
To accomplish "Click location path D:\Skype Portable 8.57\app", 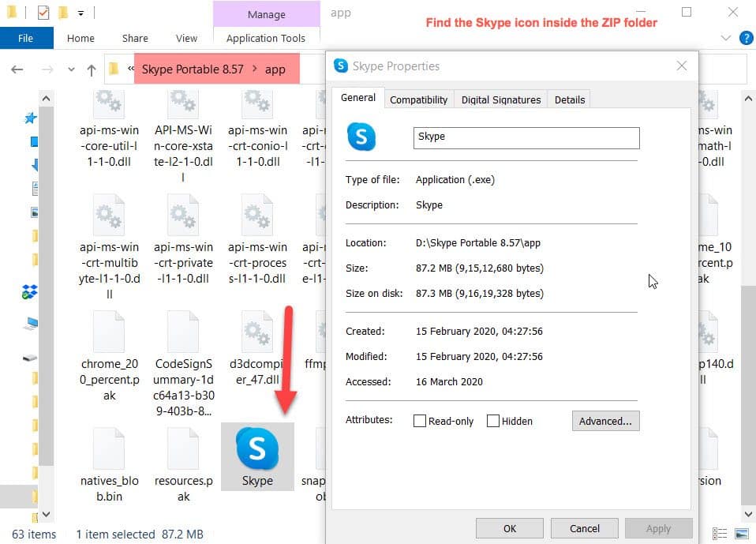I will 477,242.
